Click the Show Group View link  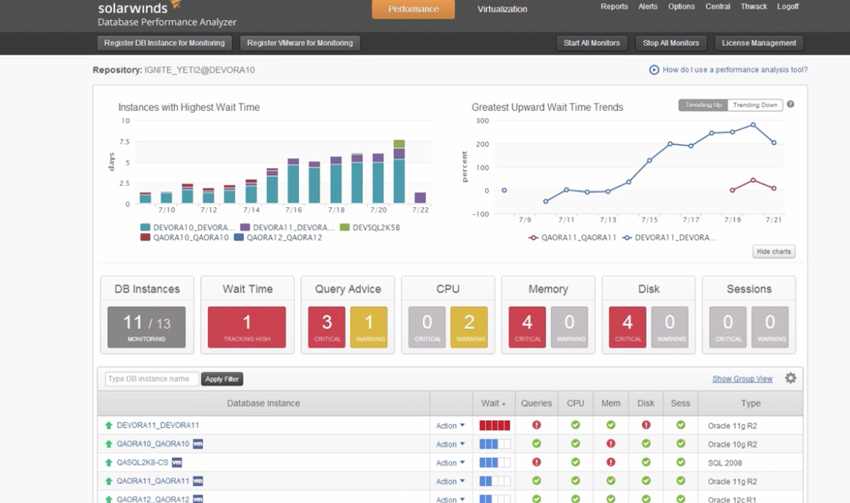(742, 379)
